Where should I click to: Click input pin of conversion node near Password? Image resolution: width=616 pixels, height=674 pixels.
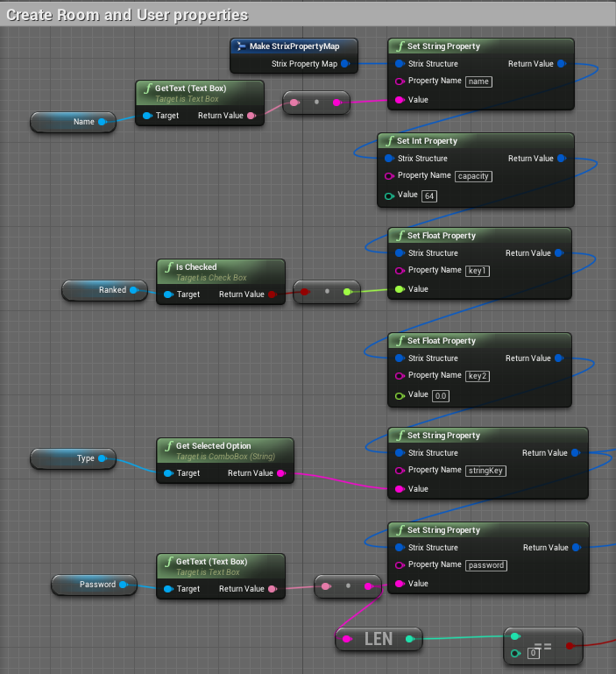click(x=326, y=586)
